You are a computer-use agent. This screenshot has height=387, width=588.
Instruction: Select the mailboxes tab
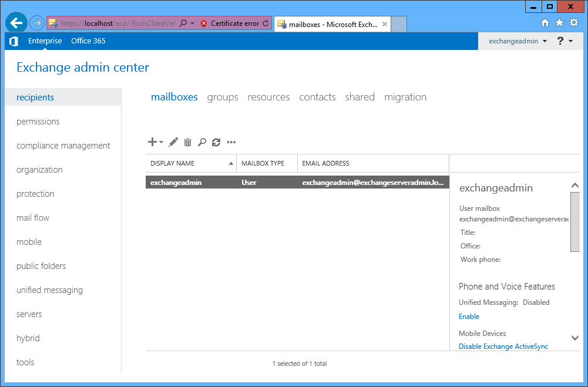pyautogui.click(x=174, y=97)
